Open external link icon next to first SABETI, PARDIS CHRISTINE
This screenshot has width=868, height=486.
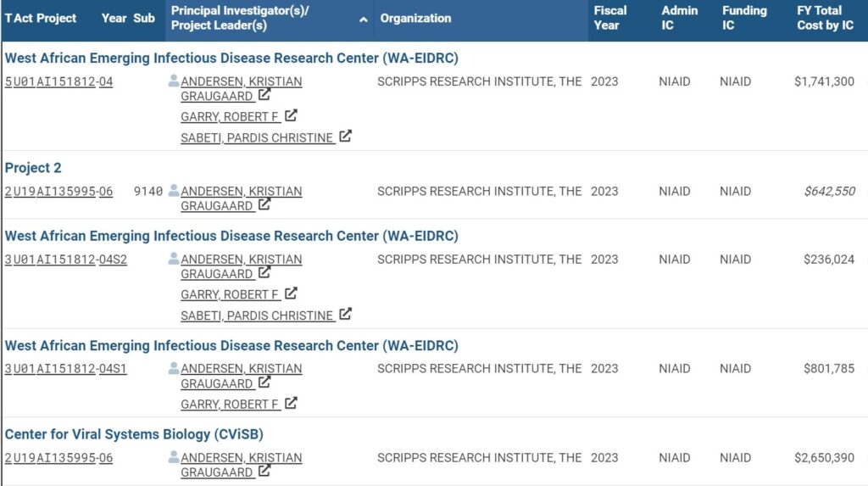point(345,136)
